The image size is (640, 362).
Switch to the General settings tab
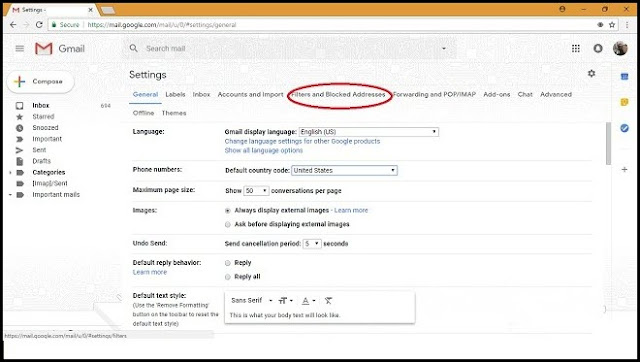[x=145, y=94]
